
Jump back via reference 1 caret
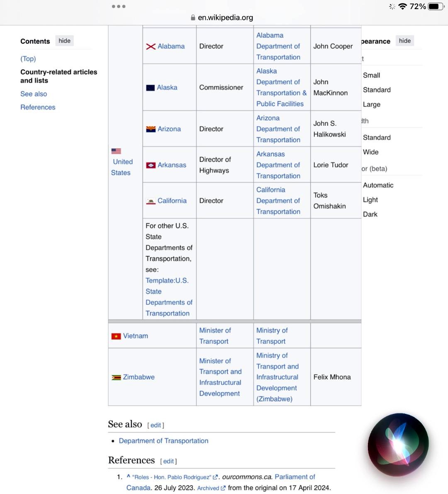pyautogui.click(x=129, y=477)
